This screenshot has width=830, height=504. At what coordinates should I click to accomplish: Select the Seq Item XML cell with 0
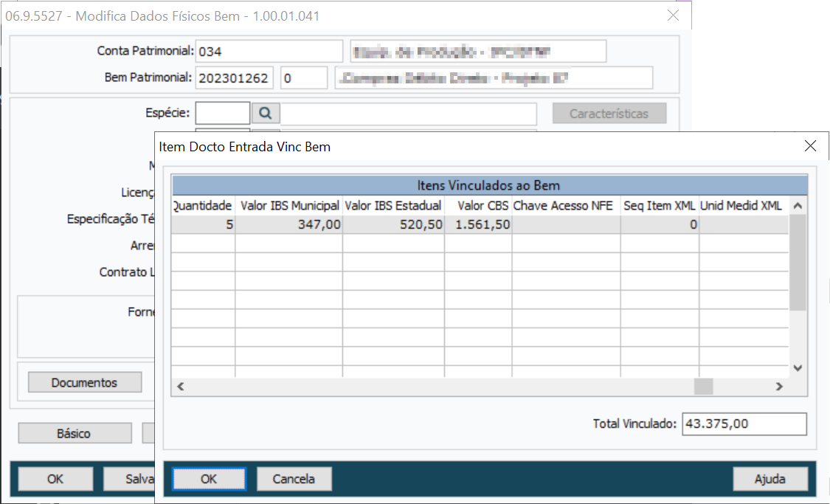[660, 224]
